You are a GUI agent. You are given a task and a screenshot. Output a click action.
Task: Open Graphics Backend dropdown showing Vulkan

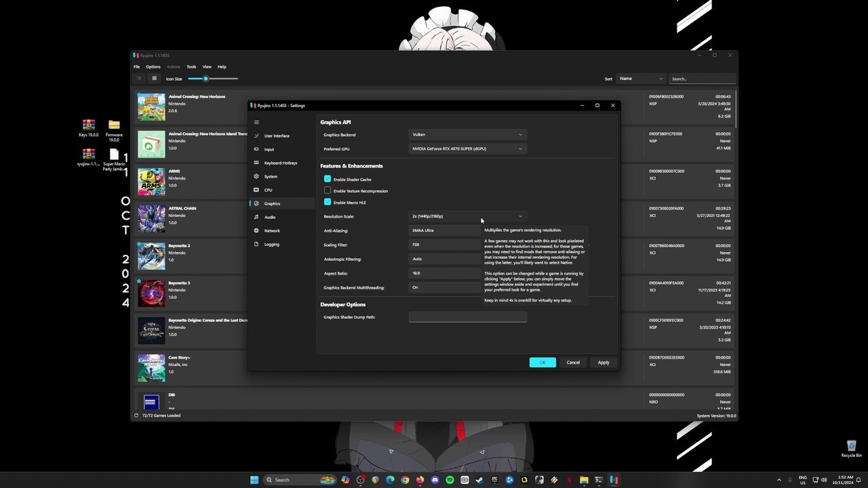click(467, 134)
